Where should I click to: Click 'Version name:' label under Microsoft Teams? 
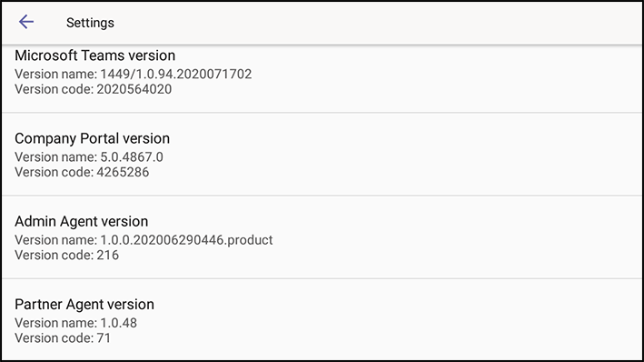[x=55, y=74]
